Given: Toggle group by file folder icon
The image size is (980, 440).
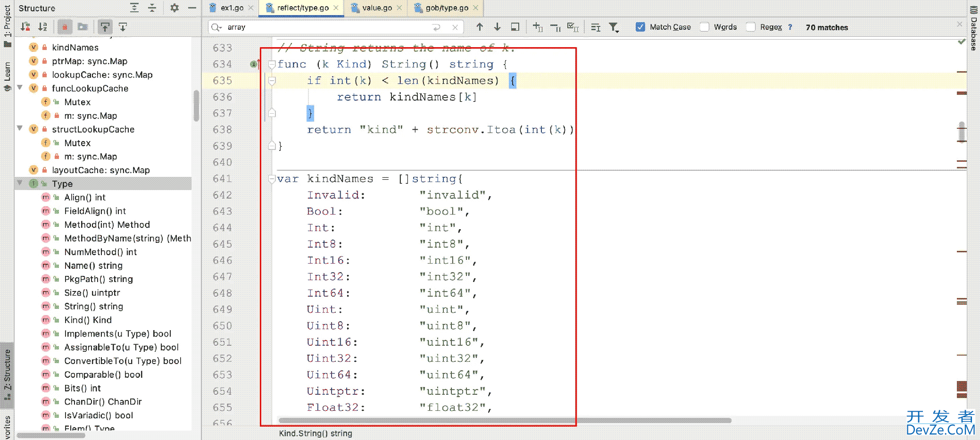Looking at the screenshot, I should click(x=83, y=27).
